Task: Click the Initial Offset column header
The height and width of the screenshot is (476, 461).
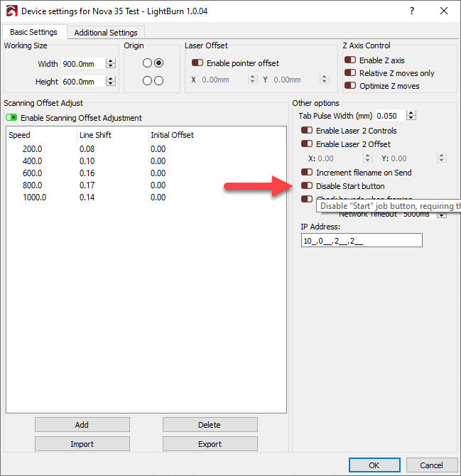Action: tap(217, 135)
